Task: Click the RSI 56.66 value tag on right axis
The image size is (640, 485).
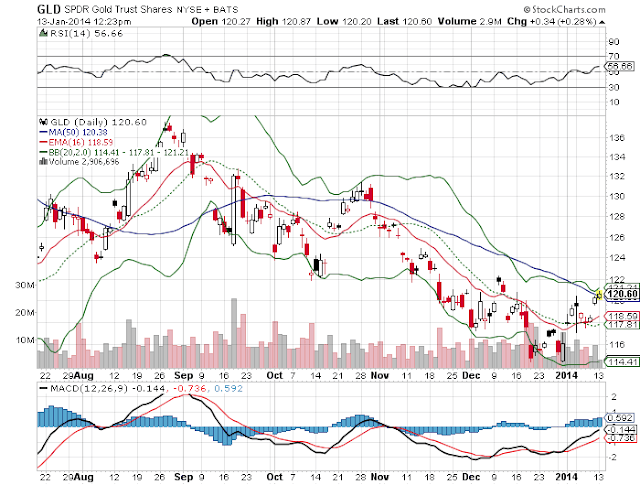Action: tap(620, 66)
